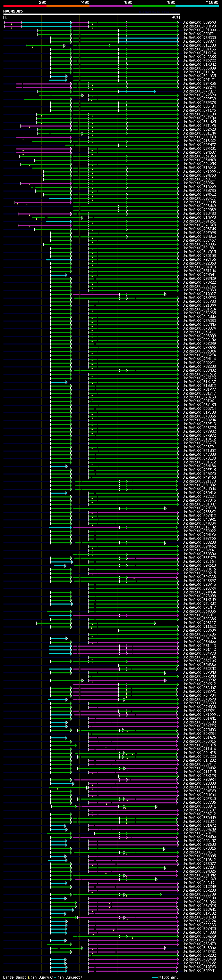Select the UniRef100_Q6B8V2 label

pyautogui.click(x=199, y=512)
